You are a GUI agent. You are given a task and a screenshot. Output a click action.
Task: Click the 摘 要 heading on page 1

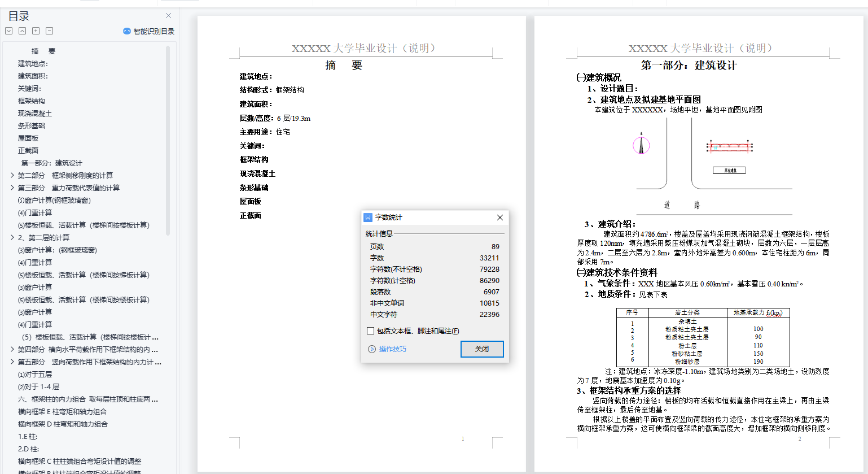coord(344,66)
